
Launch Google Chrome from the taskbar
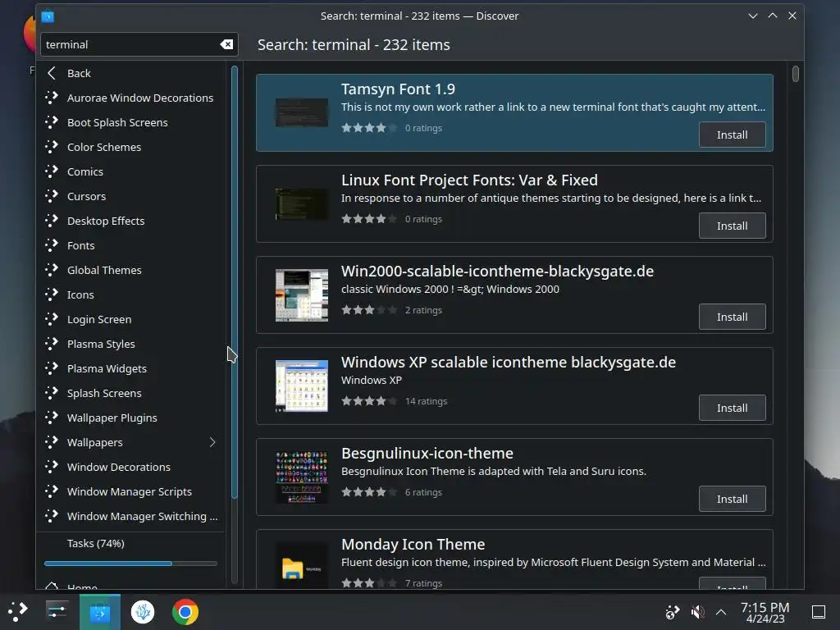click(x=185, y=612)
